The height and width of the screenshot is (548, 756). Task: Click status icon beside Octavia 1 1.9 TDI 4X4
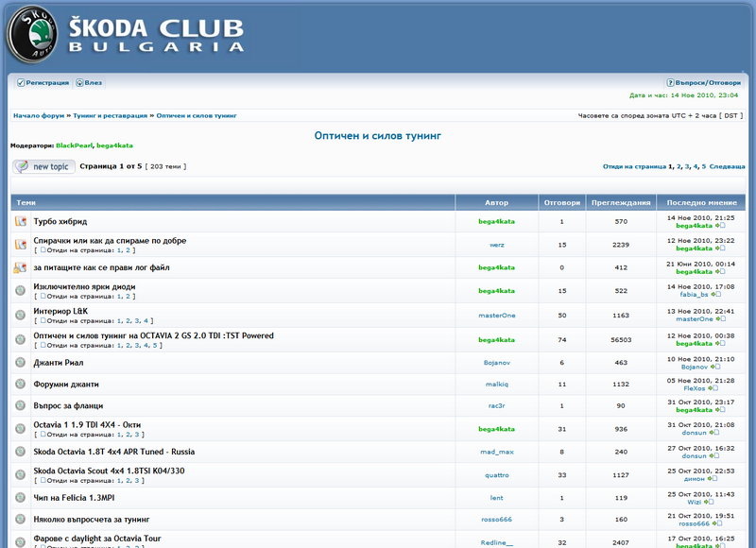click(x=20, y=429)
